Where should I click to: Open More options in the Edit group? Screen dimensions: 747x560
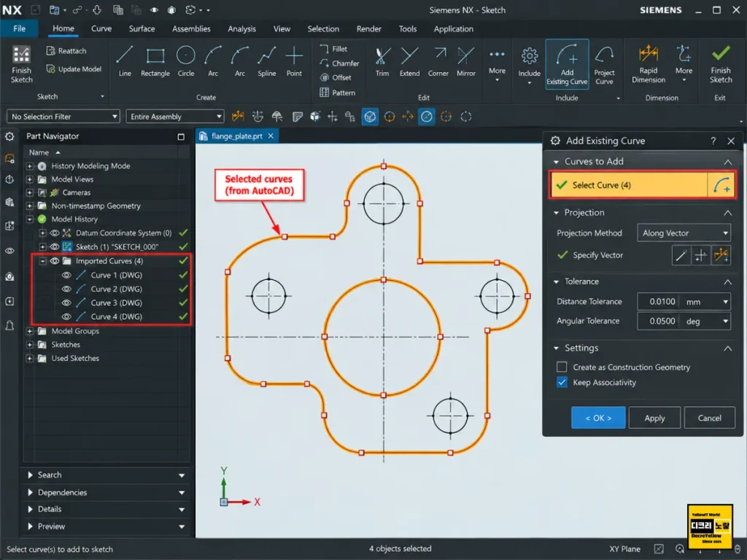(497, 64)
